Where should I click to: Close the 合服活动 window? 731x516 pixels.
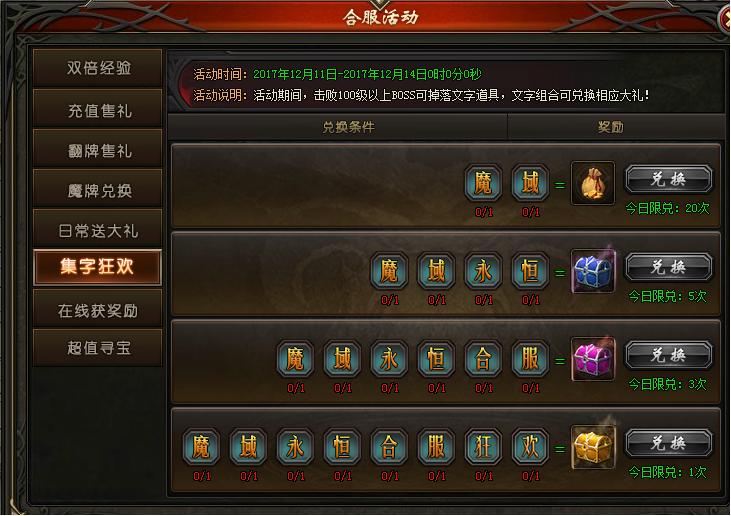pos(725,18)
